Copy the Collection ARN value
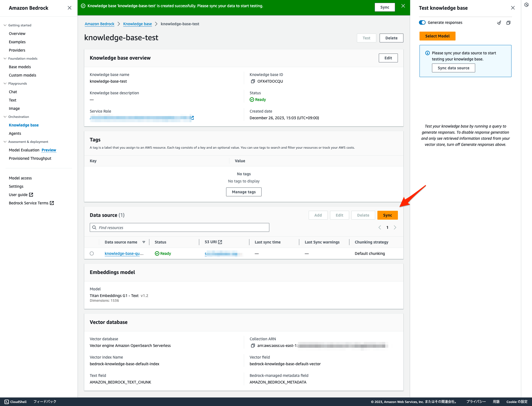This screenshot has height=406, width=532. (x=253, y=346)
